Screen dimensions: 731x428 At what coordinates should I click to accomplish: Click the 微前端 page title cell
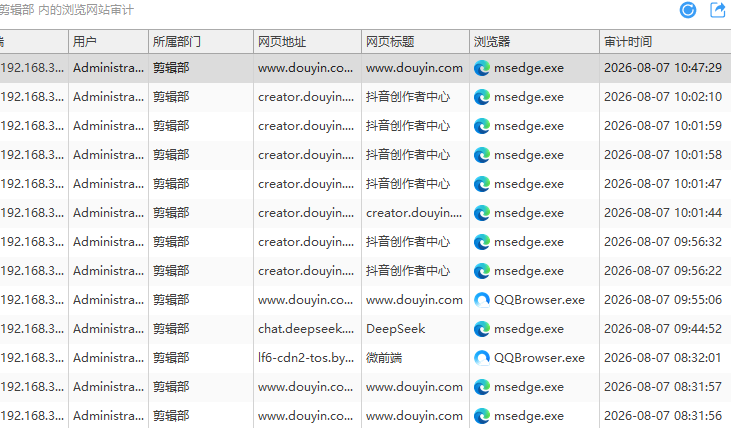click(384, 358)
